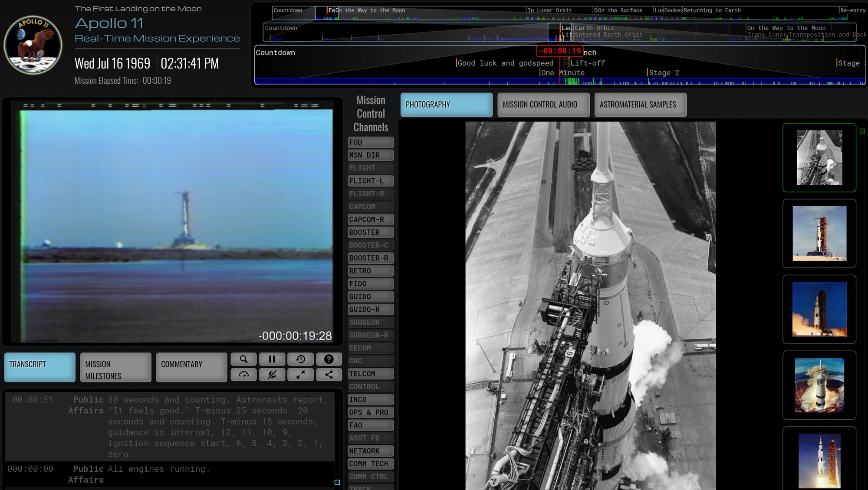
Task: Select the Mission Milestones tab
Action: point(115,367)
